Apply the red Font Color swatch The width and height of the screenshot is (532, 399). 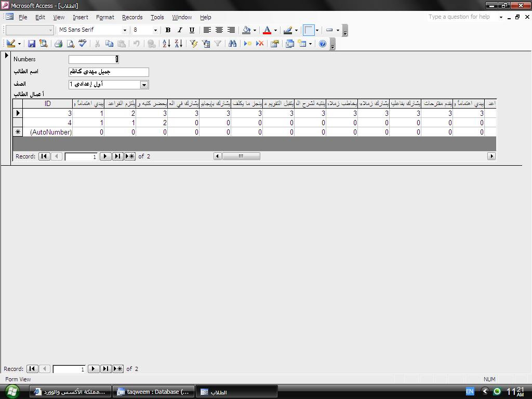click(267, 30)
